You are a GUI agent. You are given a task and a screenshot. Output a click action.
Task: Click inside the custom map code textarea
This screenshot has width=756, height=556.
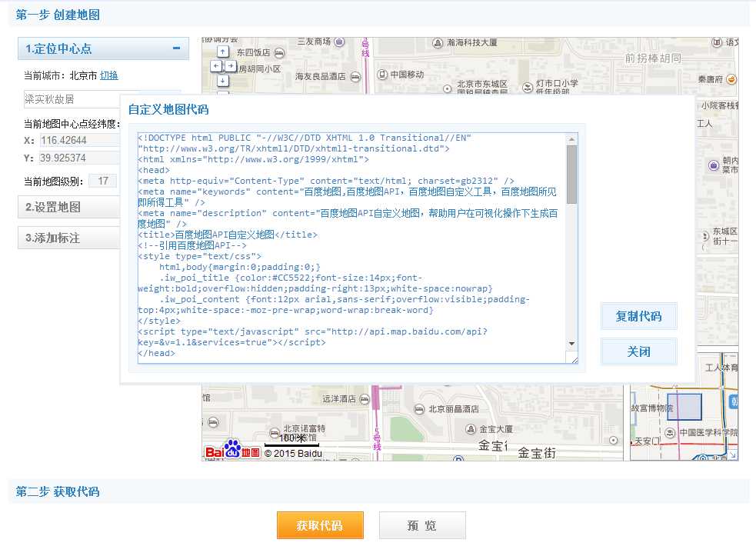click(351, 248)
